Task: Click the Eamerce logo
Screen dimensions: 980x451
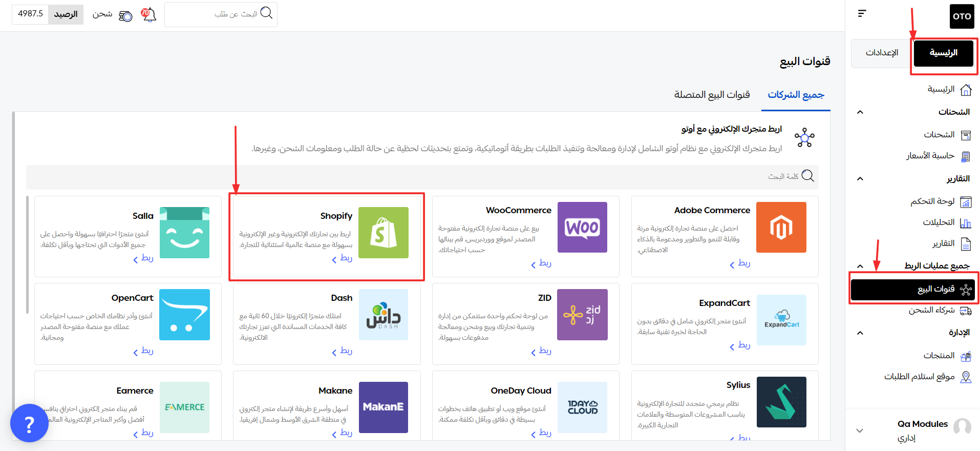Action: coord(184,407)
